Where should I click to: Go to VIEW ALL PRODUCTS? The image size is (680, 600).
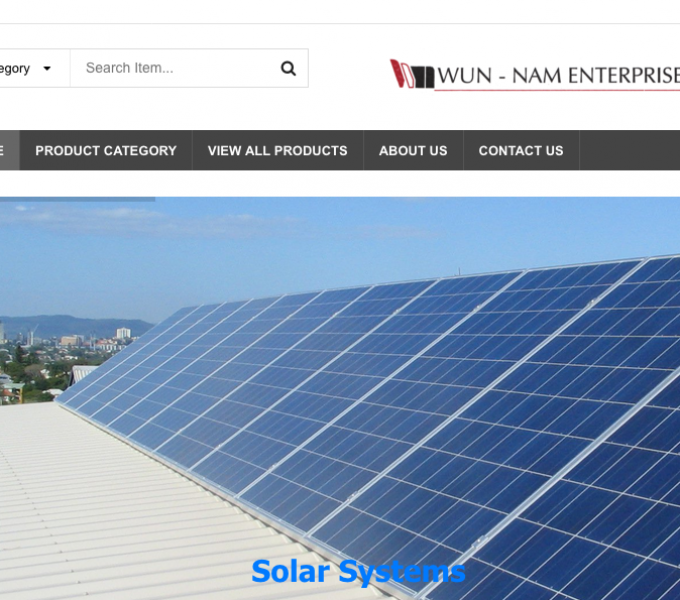coord(278,150)
